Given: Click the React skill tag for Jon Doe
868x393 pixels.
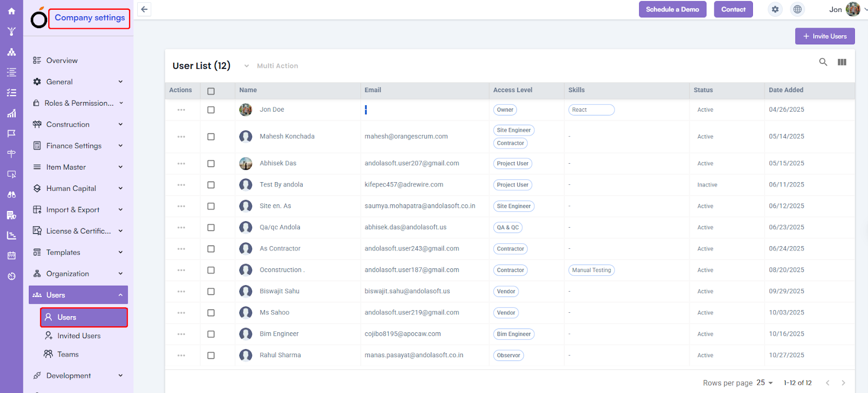Looking at the screenshot, I should [x=591, y=110].
